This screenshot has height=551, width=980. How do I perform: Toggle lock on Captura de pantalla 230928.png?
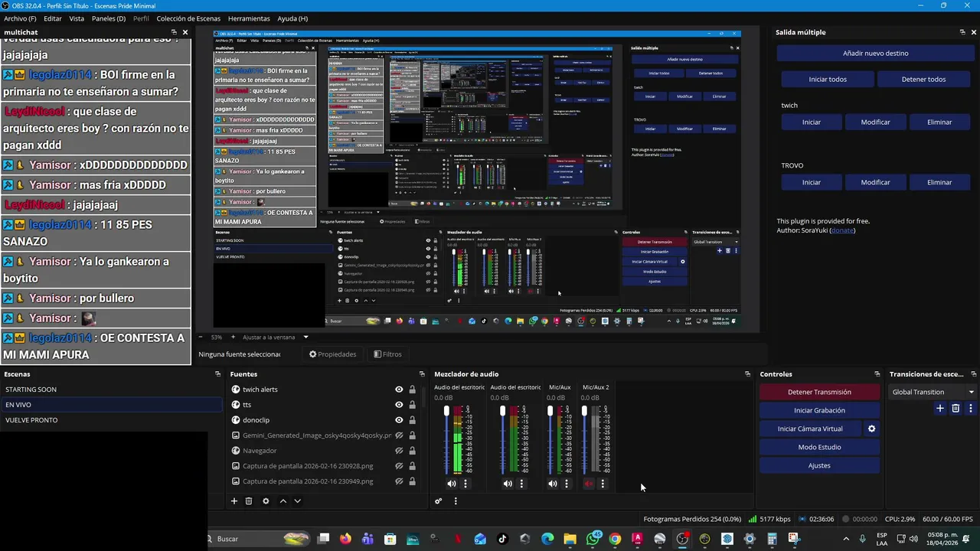[x=412, y=466]
